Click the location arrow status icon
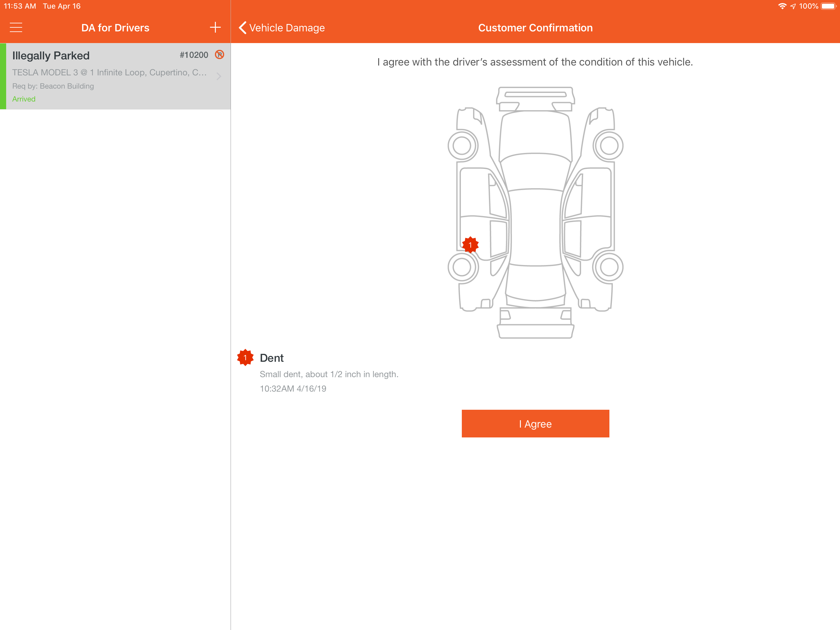Image resolution: width=840 pixels, height=630 pixels. pos(793,6)
